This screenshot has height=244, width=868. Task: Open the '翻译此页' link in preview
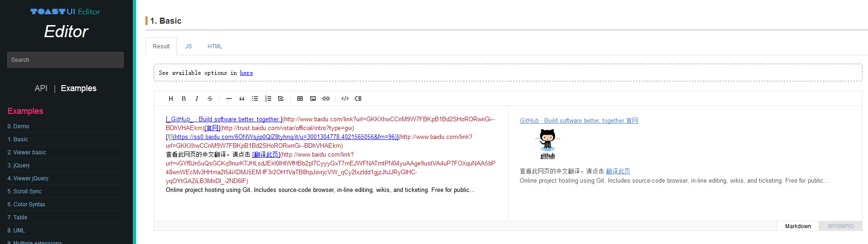coord(618,171)
